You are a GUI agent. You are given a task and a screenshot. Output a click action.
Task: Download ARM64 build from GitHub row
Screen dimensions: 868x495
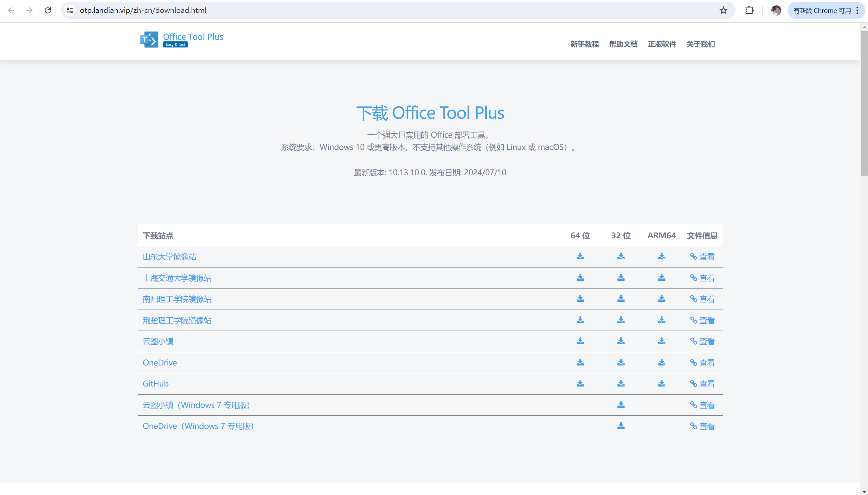click(x=661, y=383)
